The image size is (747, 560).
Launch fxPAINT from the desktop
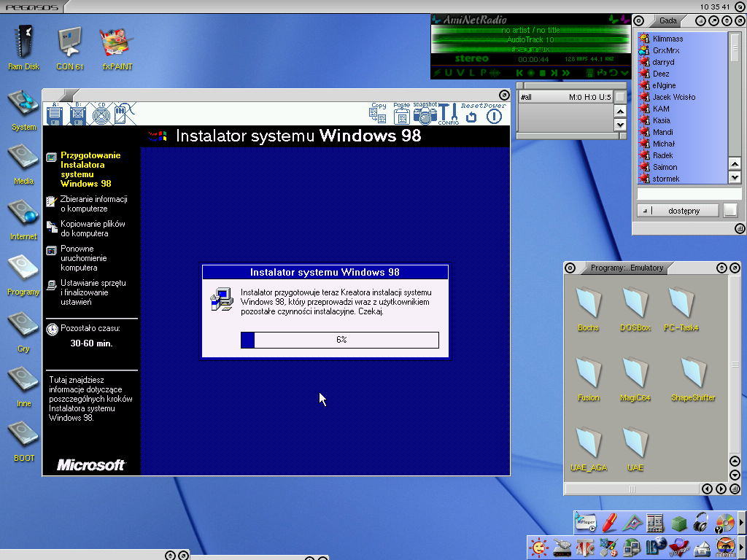click(117, 47)
